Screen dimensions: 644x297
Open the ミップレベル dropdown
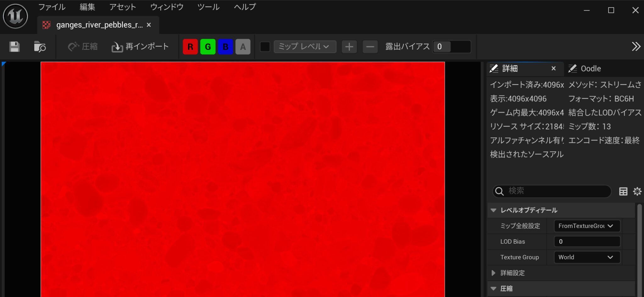tap(304, 46)
